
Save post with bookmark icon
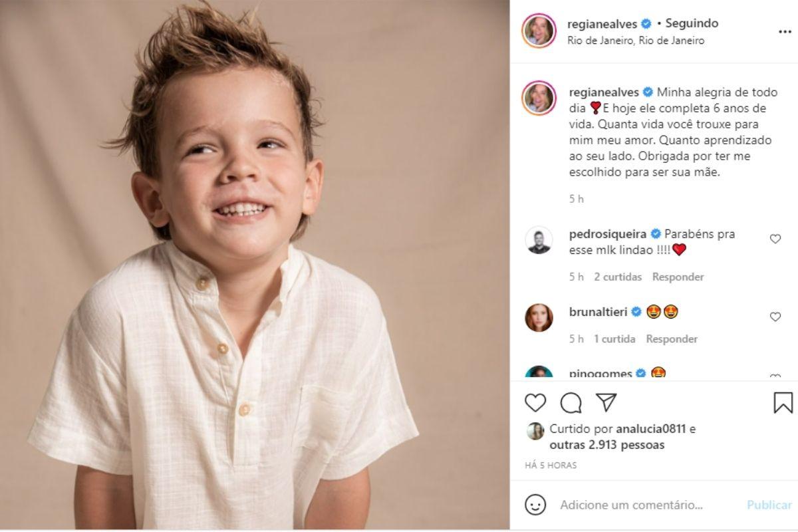(x=783, y=402)
